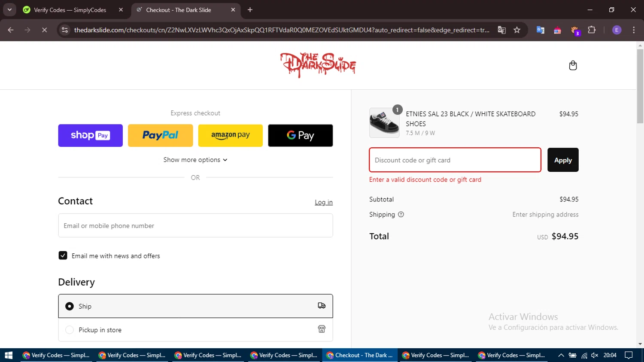Viewport: 644px width, 362px height.
Task: Open the Windows notification center icon
Action: point(629,355)
